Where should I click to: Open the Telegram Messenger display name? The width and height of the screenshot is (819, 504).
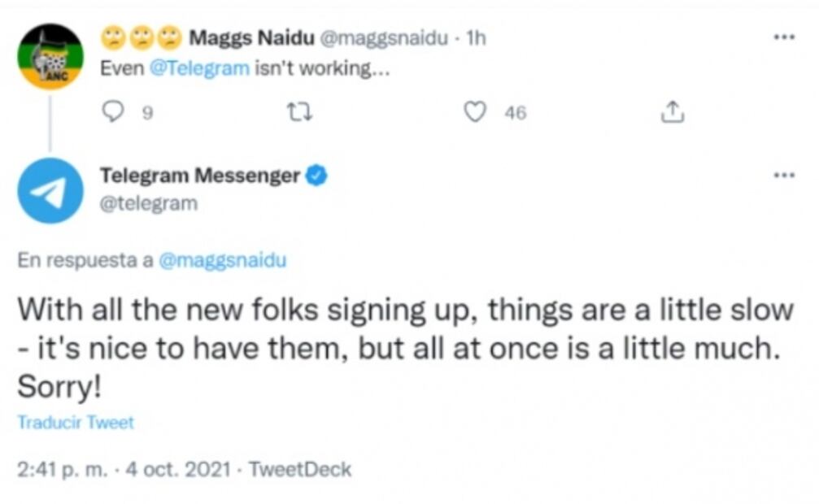coord(199,175)
